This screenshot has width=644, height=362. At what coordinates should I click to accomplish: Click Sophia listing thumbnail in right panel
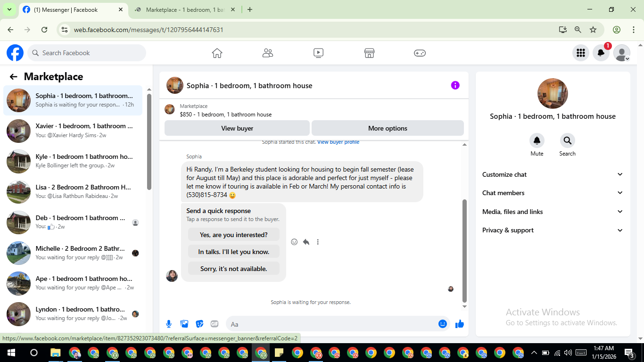[553, 93]
